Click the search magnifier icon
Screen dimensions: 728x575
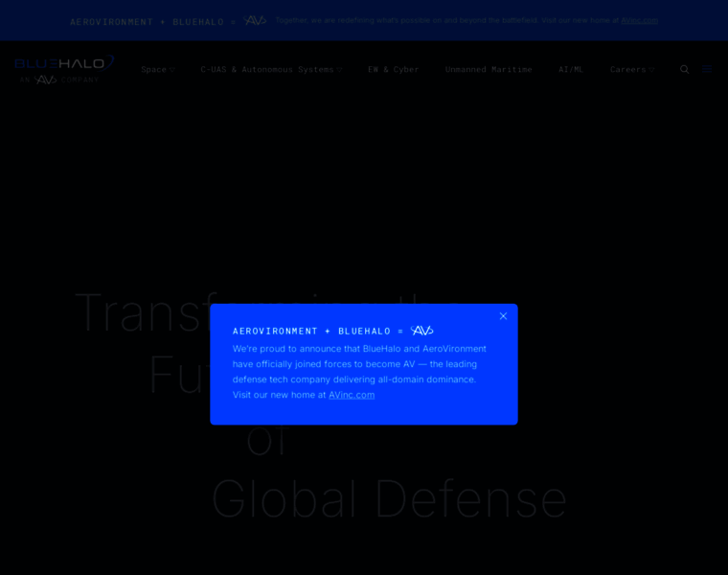tap(684, 69)
